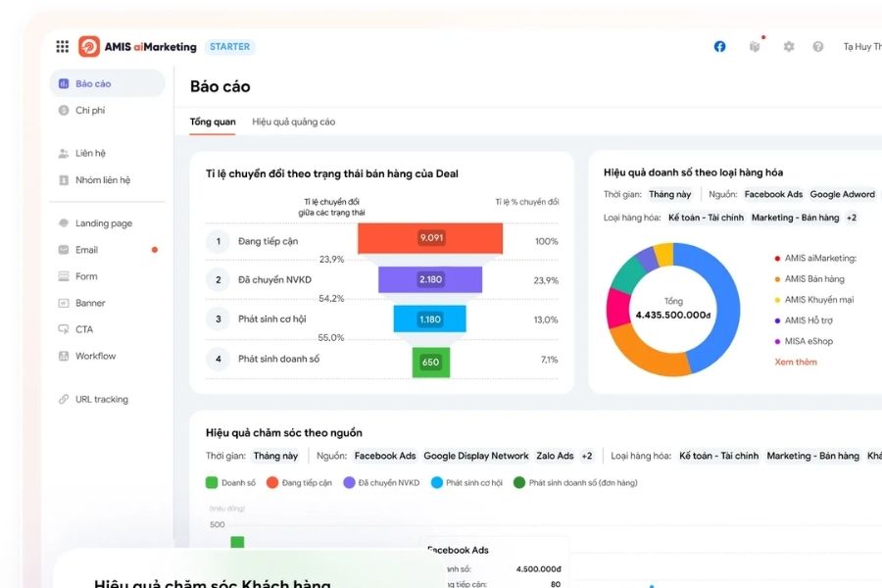Image resolution: width=882 pixels, height=588 pixels.
Task: Click the Email envelope sidebar icon
Action: (x=64, y=250)
